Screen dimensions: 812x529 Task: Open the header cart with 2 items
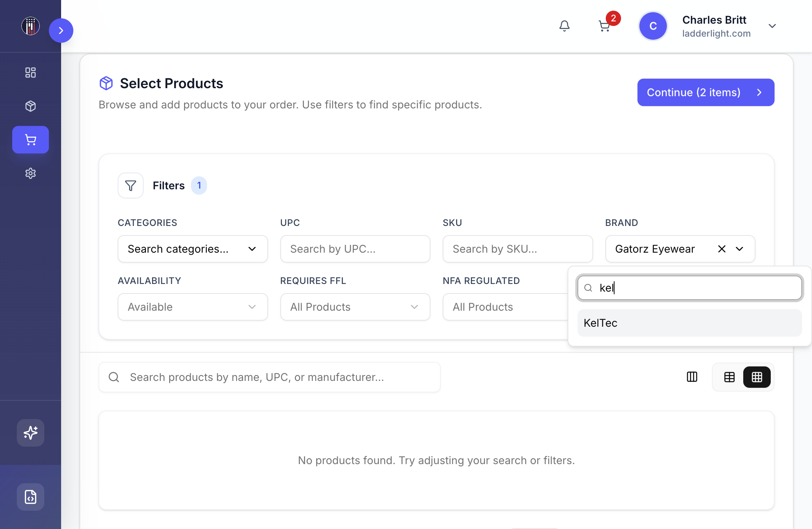[x=605, y=26]
